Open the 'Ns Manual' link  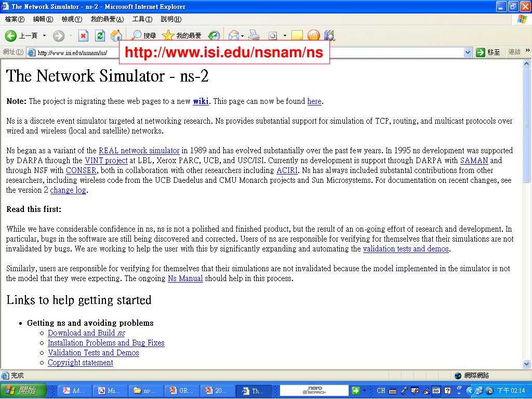pyautogui.click(x=185, y=278)
